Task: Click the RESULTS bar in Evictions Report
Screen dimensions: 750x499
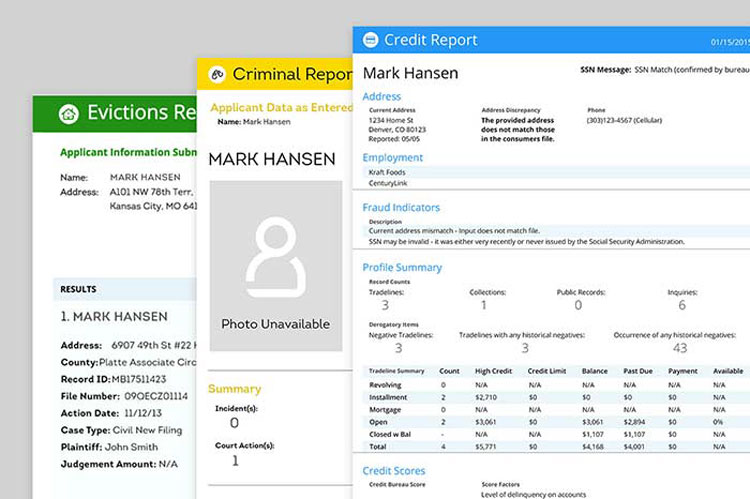Action: [x=125, y=289]
